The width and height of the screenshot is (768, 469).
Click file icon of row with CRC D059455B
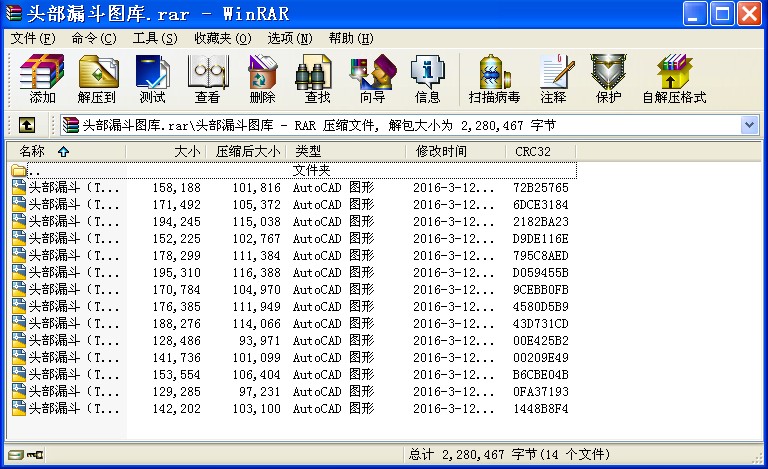click(19, 272)
